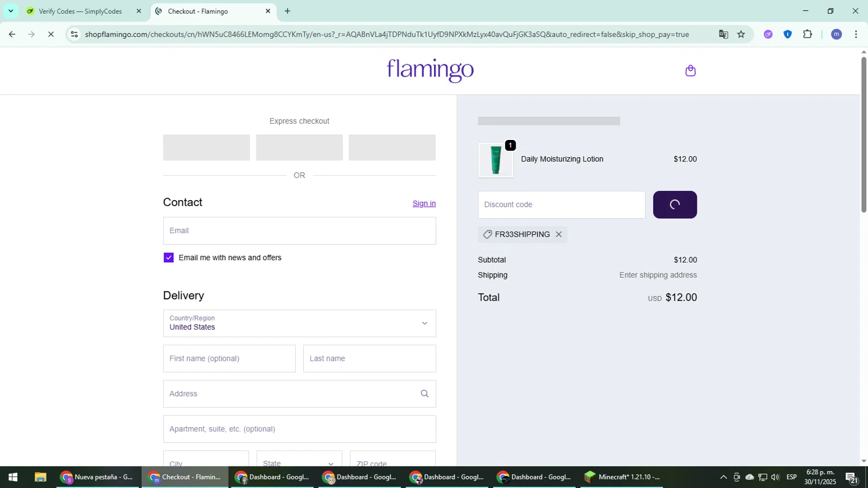Open File Explorer from the taskbar
The image size is (868, 488).
point(40,477)
